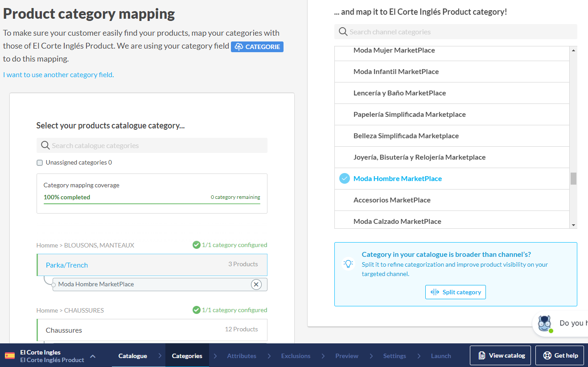Choose Moda Infantil MarketPlace
Screen dimensions: 588x367
point(452,72)
